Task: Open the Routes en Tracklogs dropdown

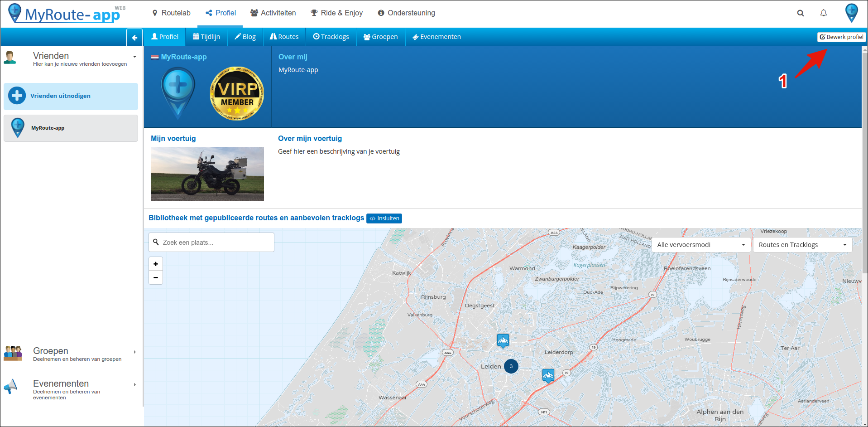Action: (802, 245)
